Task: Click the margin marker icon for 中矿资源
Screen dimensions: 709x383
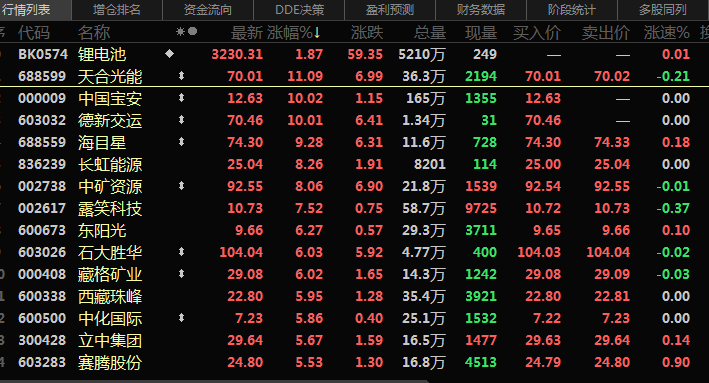Action: 181,186
